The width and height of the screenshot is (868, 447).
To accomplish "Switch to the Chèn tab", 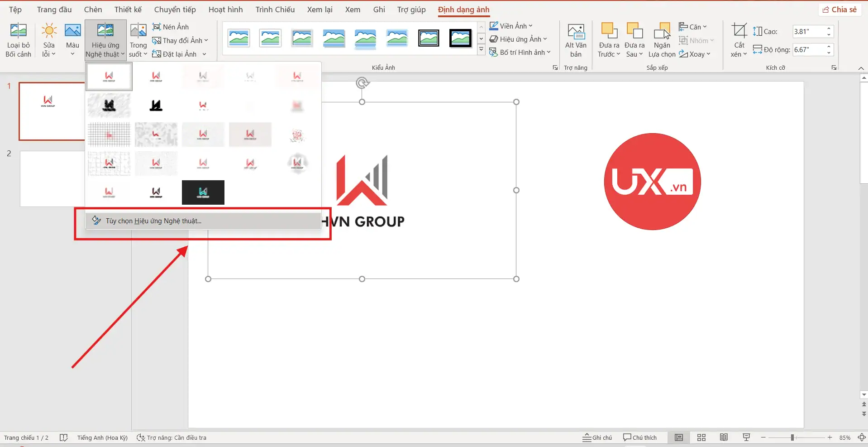I will (x=93, y=10).
